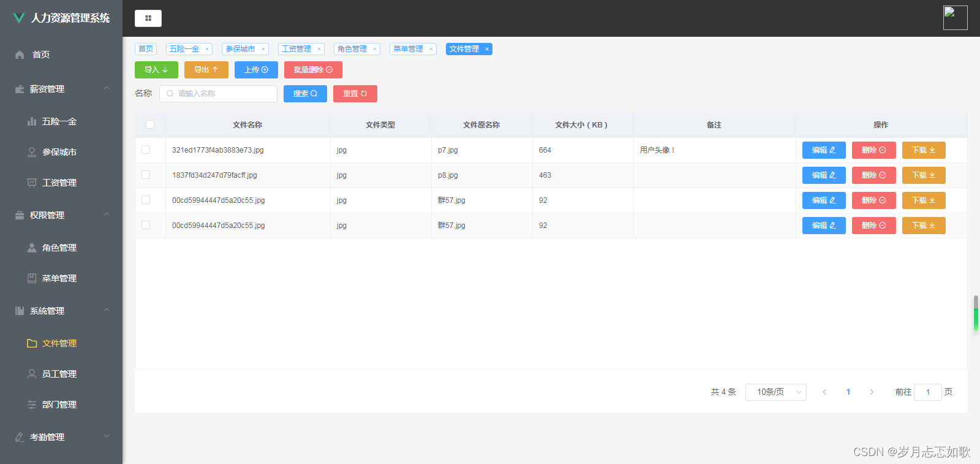Click the location icon beside 参保城市
This screenshot has height=464, width=980.
(32, 152)
